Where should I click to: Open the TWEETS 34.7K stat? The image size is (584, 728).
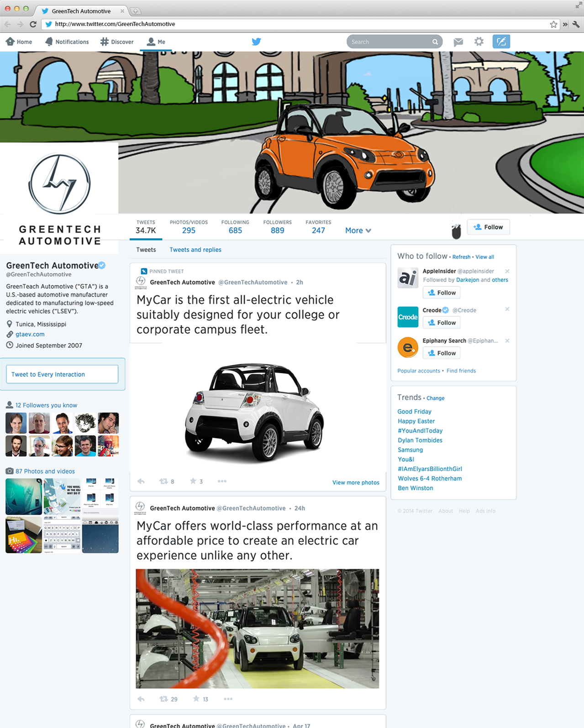(x=146, y=227)
